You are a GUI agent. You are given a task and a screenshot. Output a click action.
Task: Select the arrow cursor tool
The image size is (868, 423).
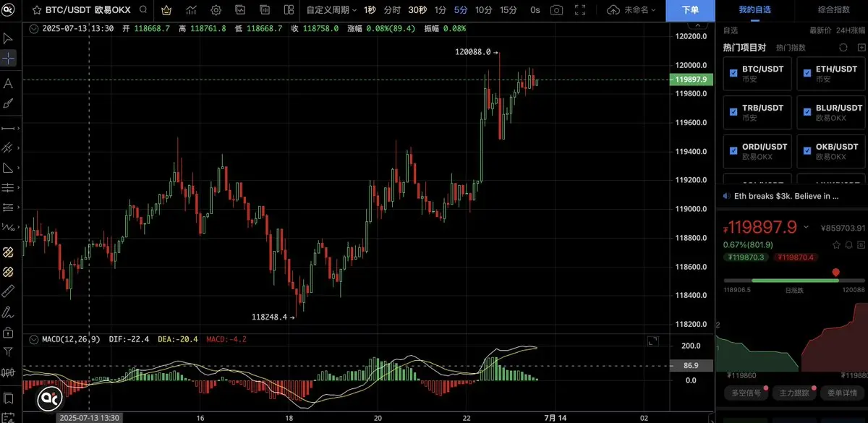(x=8, y=38)
